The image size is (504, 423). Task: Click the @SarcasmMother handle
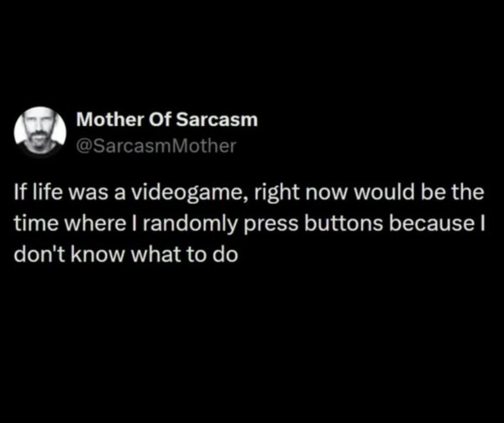tap(156, 145)
